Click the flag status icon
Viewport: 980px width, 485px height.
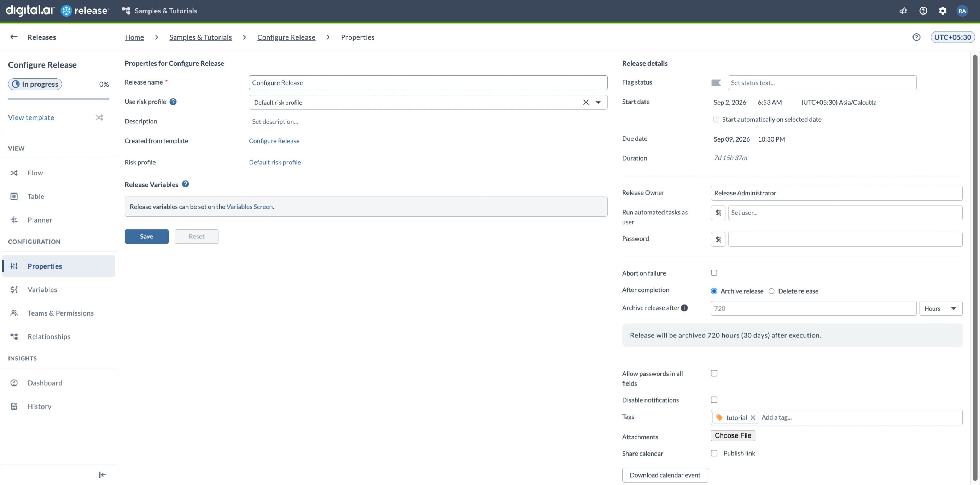[x=716, y=83]
